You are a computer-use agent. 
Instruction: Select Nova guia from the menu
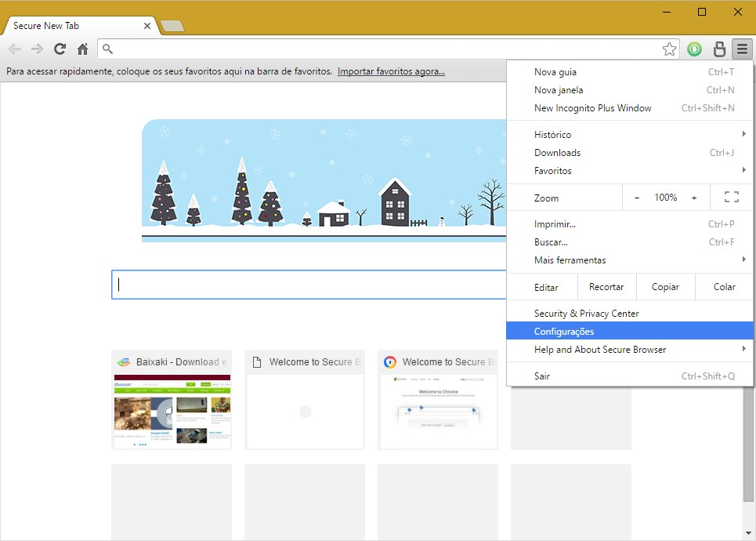[630, 72]
